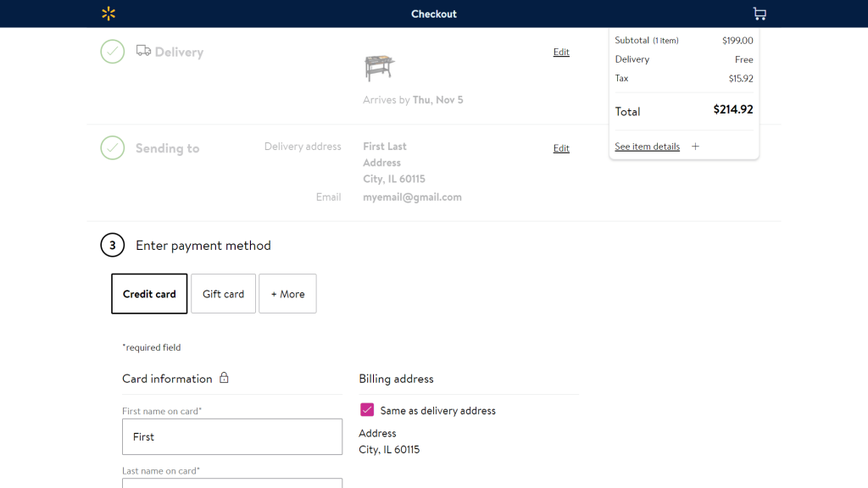Click the Sending to green checkmark
The height and width of the screenshot is (488, 868).
(113, 148)
